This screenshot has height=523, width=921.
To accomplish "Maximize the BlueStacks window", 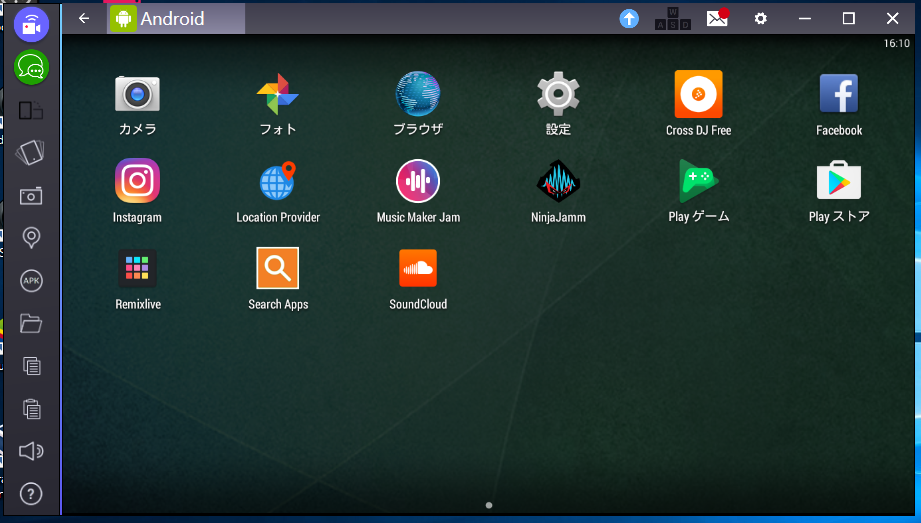I will tap(849, 19).
